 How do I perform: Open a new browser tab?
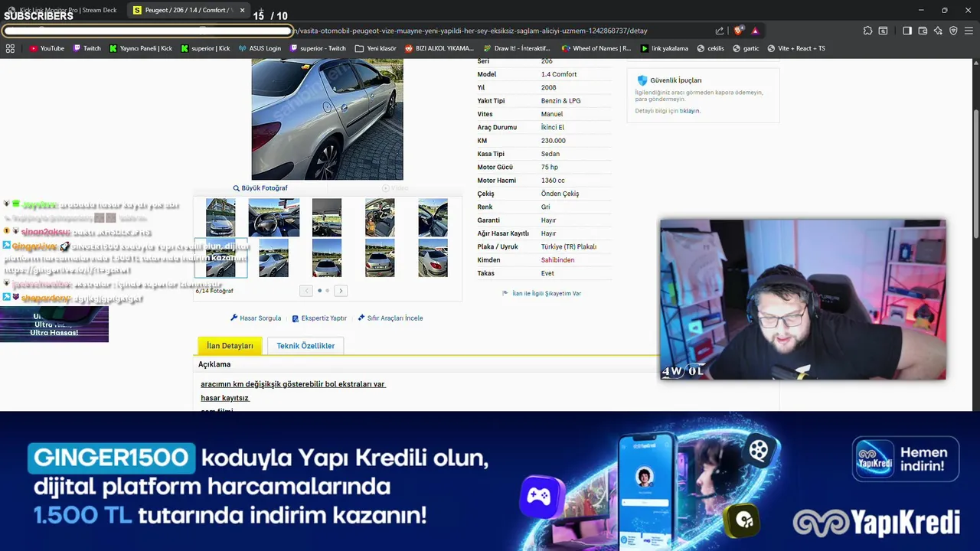(260, 10)
